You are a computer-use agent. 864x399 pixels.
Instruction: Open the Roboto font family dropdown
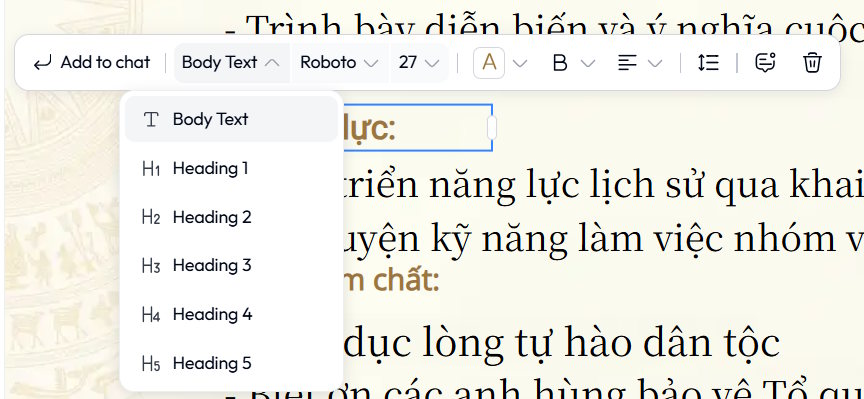(339, 63)
